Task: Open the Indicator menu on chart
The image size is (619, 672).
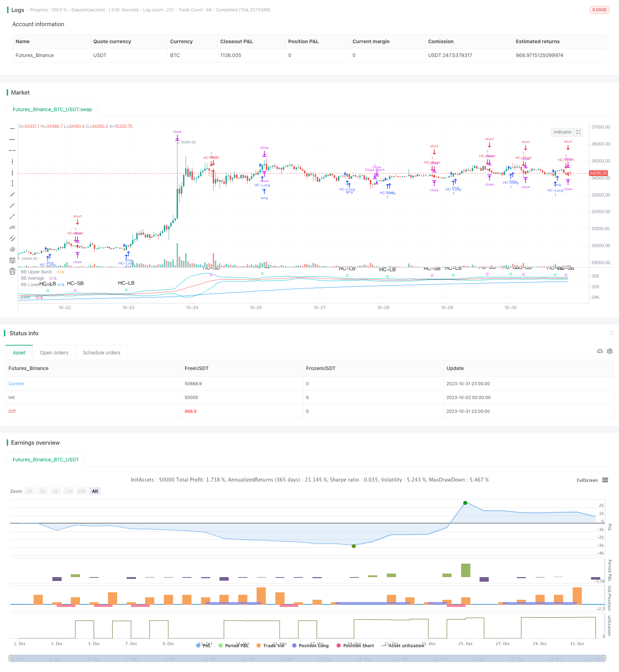Action: coord(563,132)
